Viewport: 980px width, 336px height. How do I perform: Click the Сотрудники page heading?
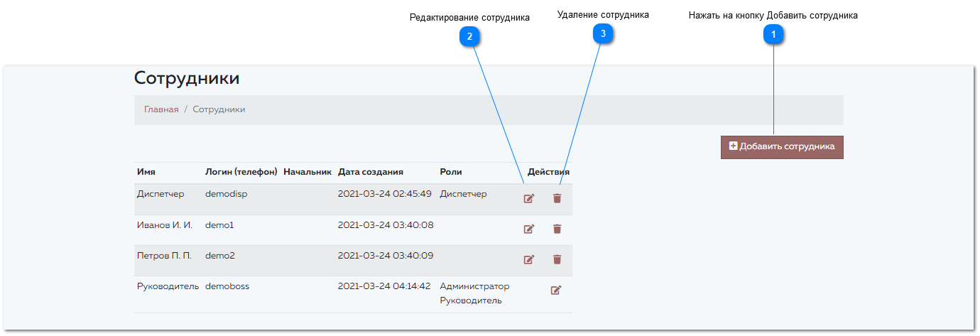pyautogui.click(x=187, y=78)
